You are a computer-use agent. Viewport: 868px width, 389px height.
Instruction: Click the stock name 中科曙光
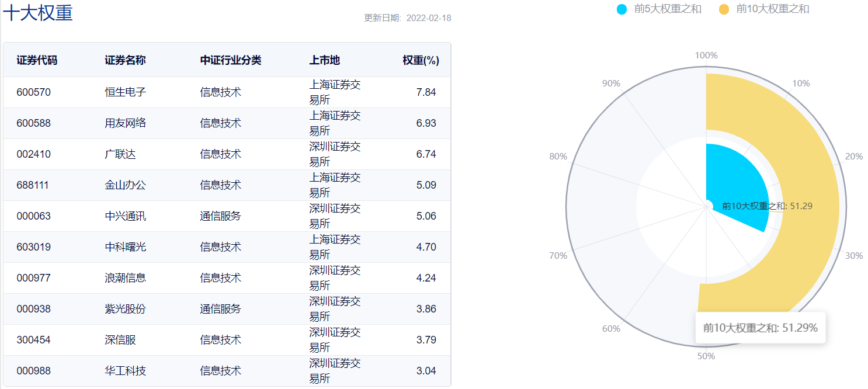pos(125,247)
